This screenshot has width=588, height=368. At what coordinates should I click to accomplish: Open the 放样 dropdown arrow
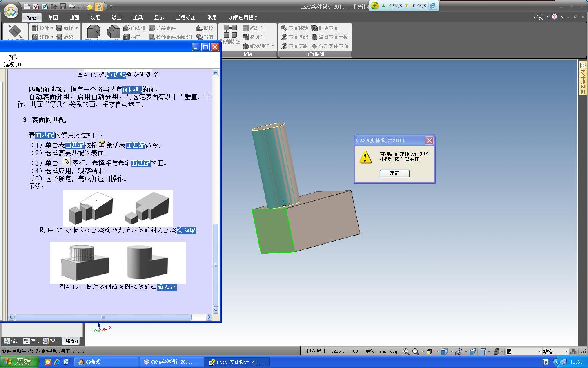(76, 28)
